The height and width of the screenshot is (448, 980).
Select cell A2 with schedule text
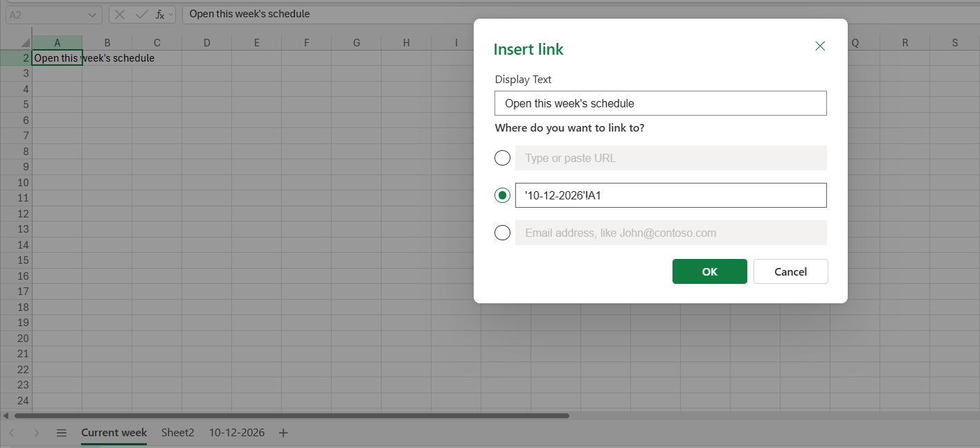pyautogui.click(x=57, y=58)
